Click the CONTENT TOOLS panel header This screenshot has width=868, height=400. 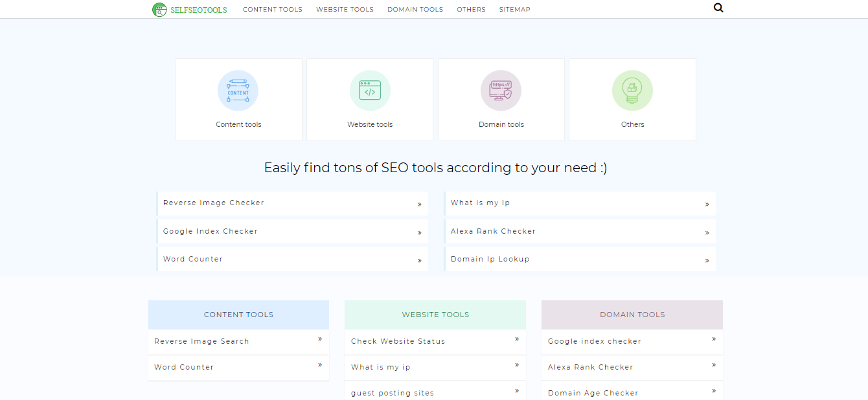238,315
